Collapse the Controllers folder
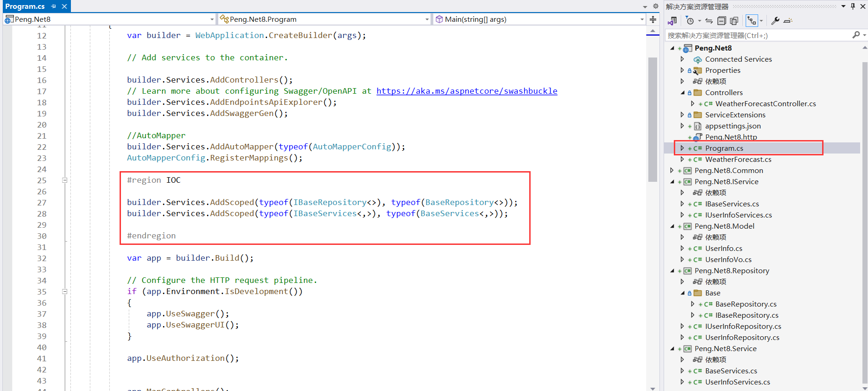 pyautogui.click(x=682, y=93)
